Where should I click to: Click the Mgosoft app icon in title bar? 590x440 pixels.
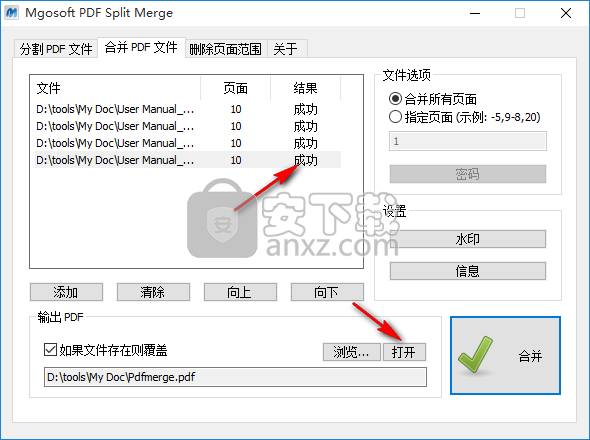(11, 13)
